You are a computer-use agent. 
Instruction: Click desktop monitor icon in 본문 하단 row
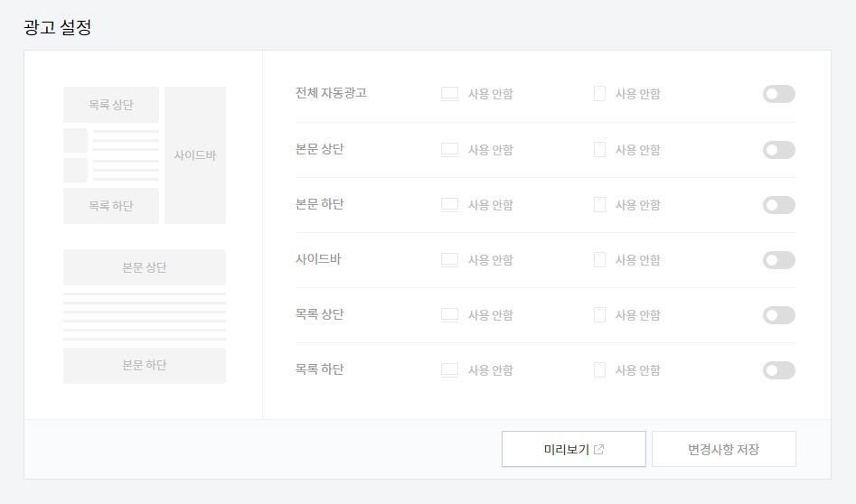tap(449, 204)
